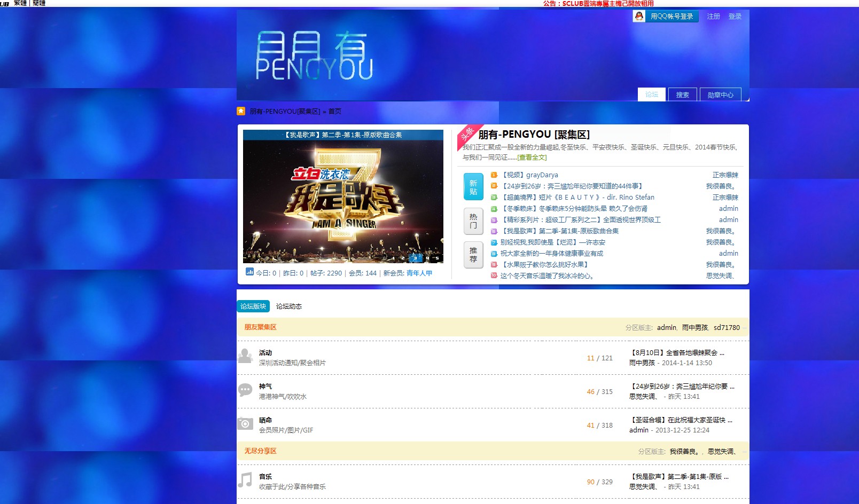Select the 论坛版块 tab
This screenshot has width=859, height=504.
(253, 306)
